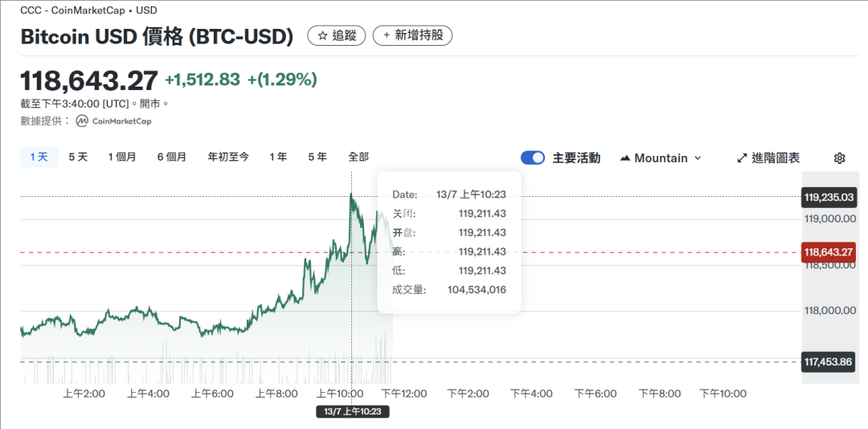Viewport: 868px width, 429px height.
Task: Toggle the 主要活動 switch off
Action: pos(533,157)
